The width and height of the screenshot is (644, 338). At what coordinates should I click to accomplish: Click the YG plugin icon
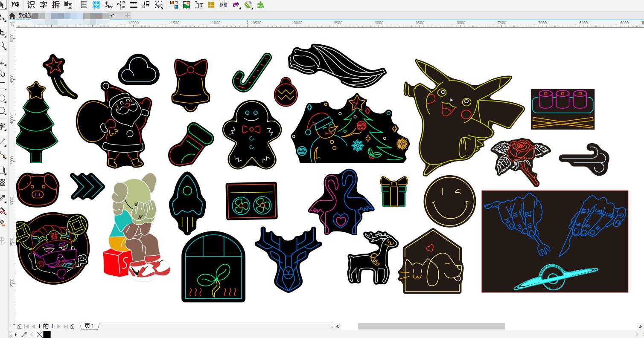click(15, 5)
